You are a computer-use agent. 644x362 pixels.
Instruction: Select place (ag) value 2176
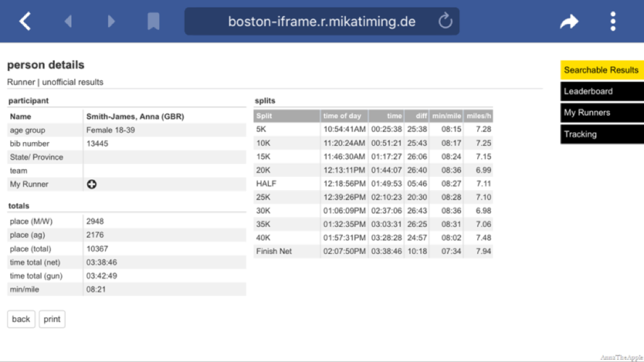(95, 235)
